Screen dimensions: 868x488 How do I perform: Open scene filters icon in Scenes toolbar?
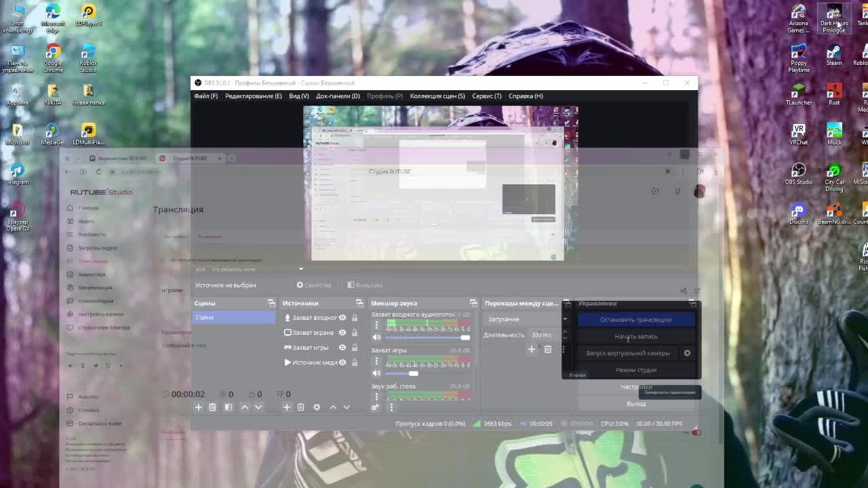point(229,407)
